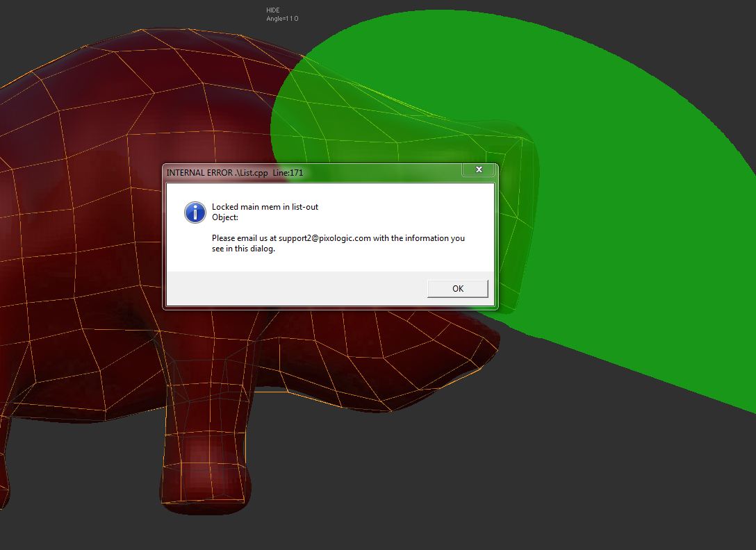Image resolution: width=756 pixels, height=550 pixels.
Task: Click the green hide-selection masked area
Action: (x=625, y=208)
